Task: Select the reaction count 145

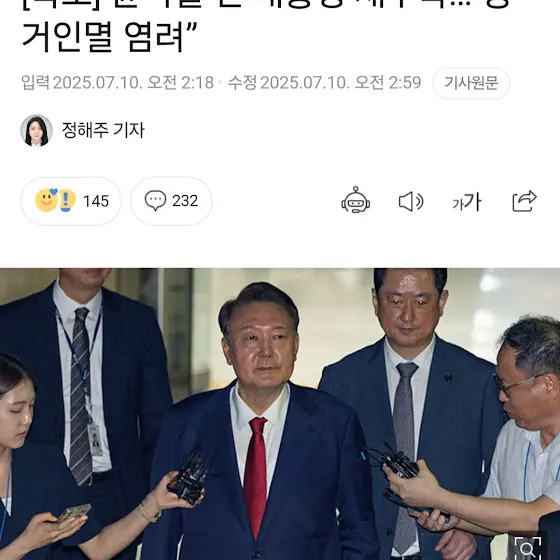Action: click(x=96, y=201)
